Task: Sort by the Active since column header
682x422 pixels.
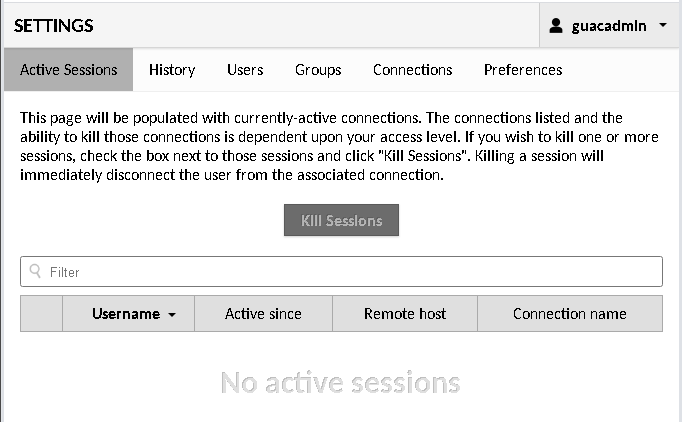Action: 264,314
